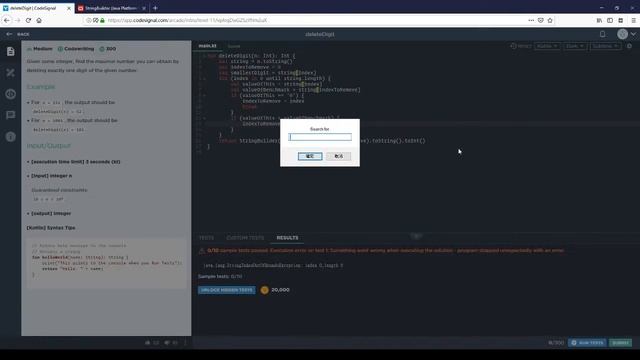Go back with the BACK arrow
Image resolution: width=640 pixels, height=360 pixels.
(x=18, y=34)
